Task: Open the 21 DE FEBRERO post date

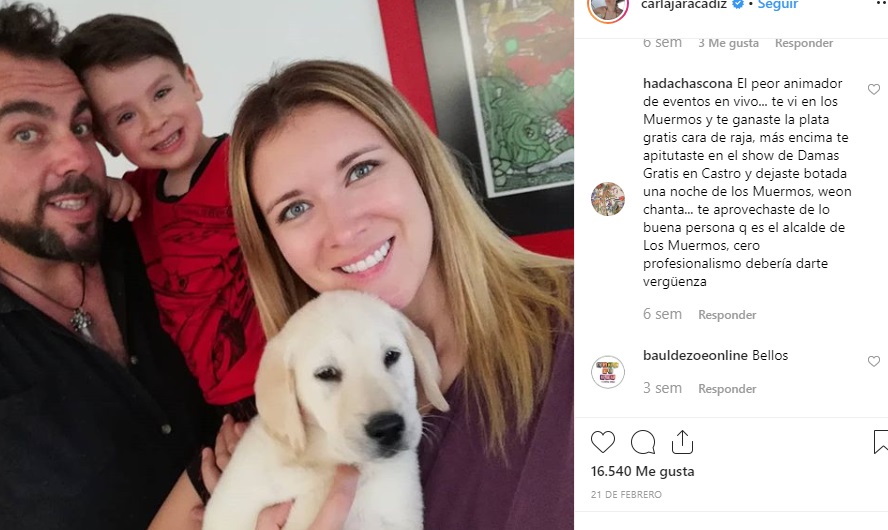Action: tap(626, 494)
